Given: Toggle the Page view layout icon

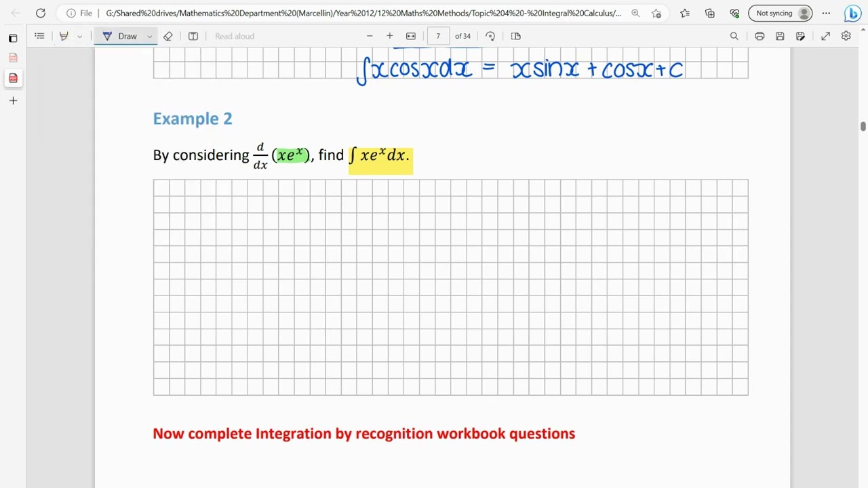Looking at the screenshot, I should tap(516, 36).
